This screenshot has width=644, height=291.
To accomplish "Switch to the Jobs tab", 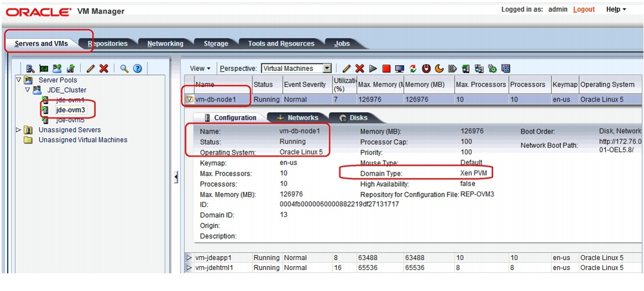I will pyautogui.click(x=342, y=44).
